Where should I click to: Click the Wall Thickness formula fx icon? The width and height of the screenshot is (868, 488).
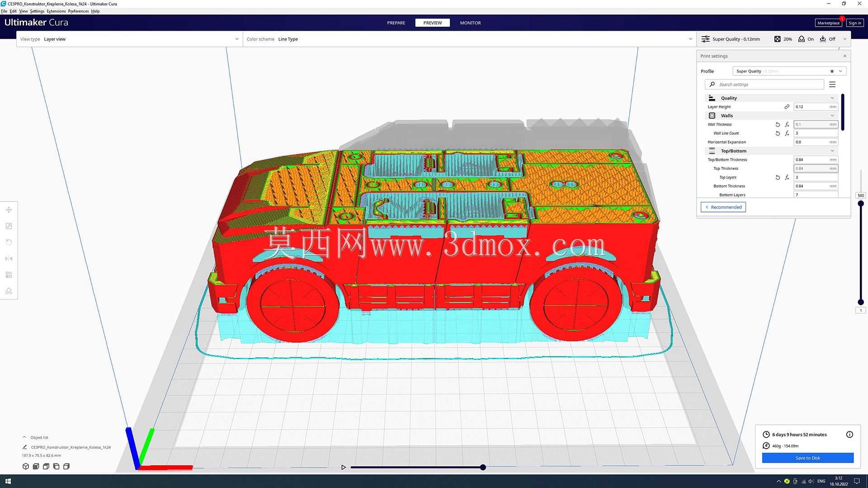pyautogui.click(x=787, y=124)
